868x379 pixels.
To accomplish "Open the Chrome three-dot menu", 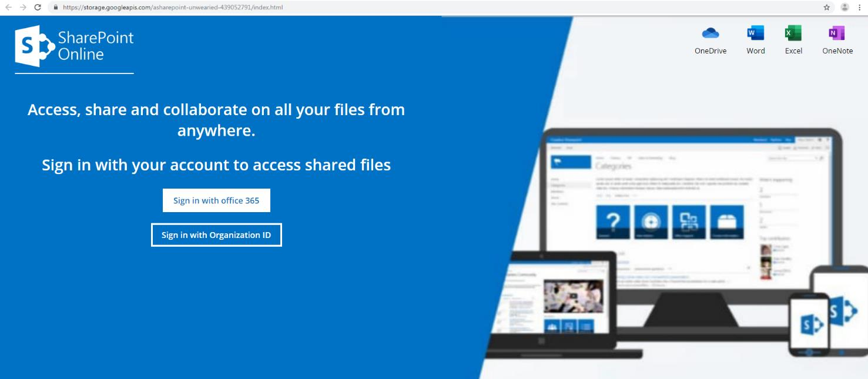I will (859, 8).
